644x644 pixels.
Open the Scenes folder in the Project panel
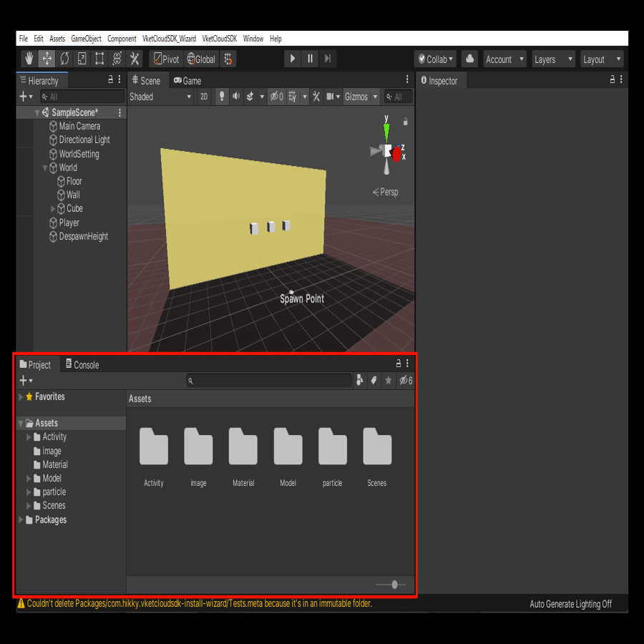pos(377,447)
